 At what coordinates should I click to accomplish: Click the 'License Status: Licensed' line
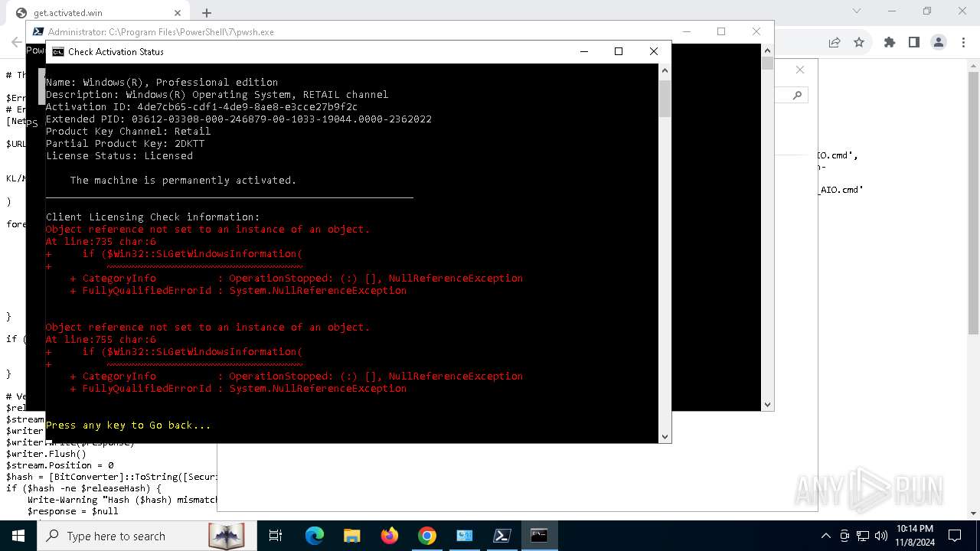pyautogui.click(x=119, y=156)
